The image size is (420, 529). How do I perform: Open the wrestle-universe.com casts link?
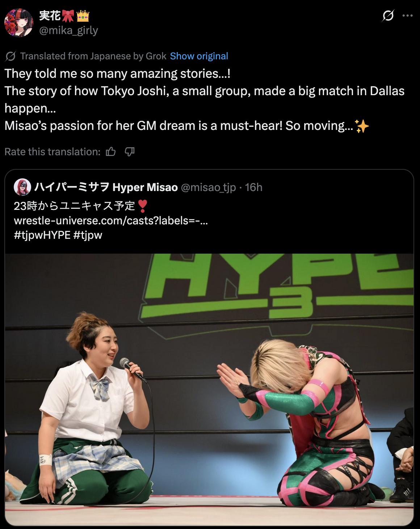pos(111,220)
